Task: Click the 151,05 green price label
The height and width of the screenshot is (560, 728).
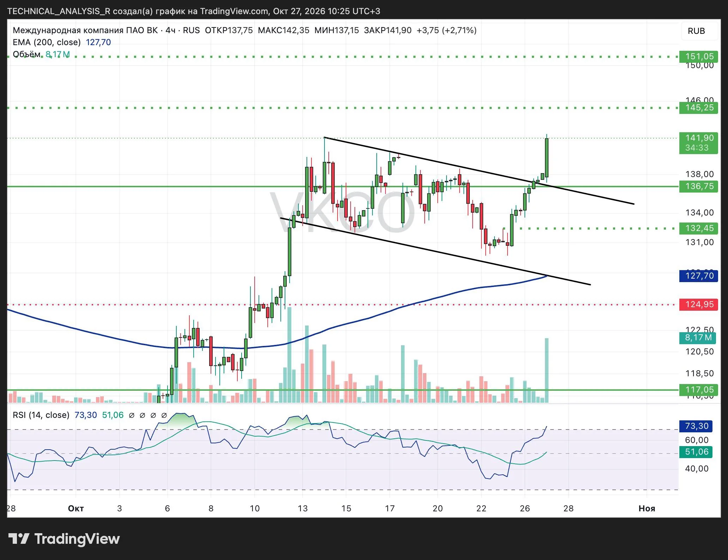Action: pyautogui.click(x=699, y=56)
